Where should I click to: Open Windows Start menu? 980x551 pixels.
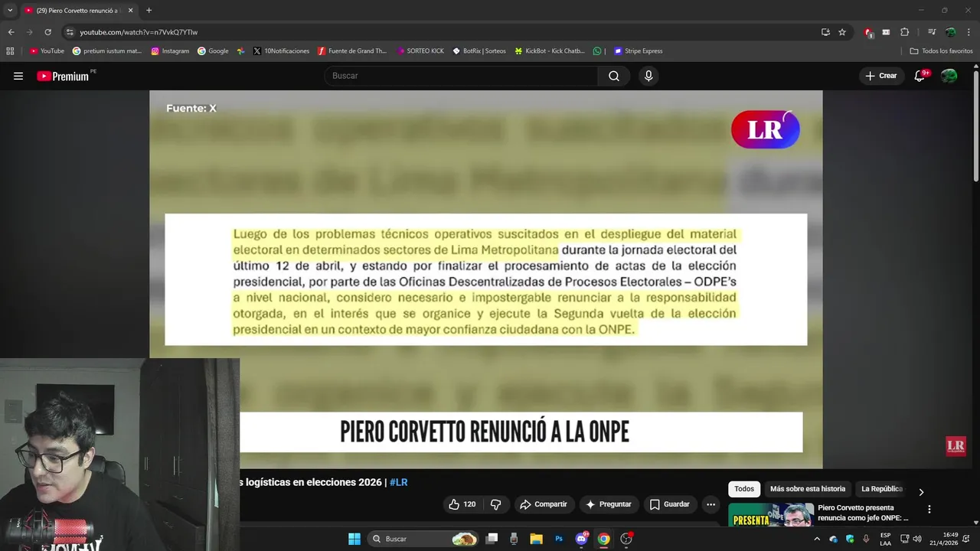tap(354, 539)
